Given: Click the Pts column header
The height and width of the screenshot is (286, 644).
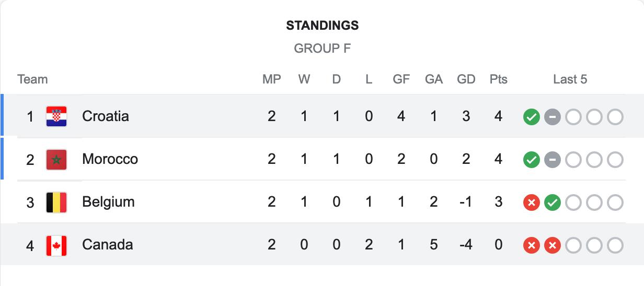Looking at the screenshot, I should (499, 79).
